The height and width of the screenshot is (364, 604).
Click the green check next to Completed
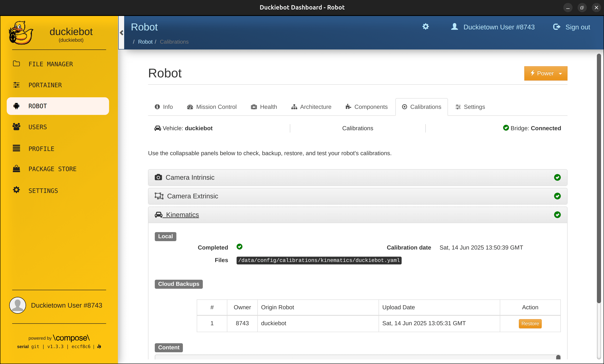239,247
